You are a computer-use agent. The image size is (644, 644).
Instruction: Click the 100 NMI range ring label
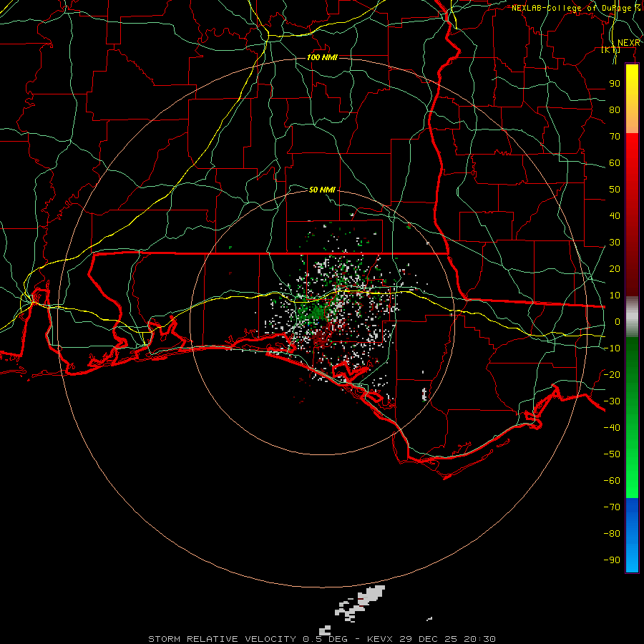pyautogui.click(x=322, y=57)
